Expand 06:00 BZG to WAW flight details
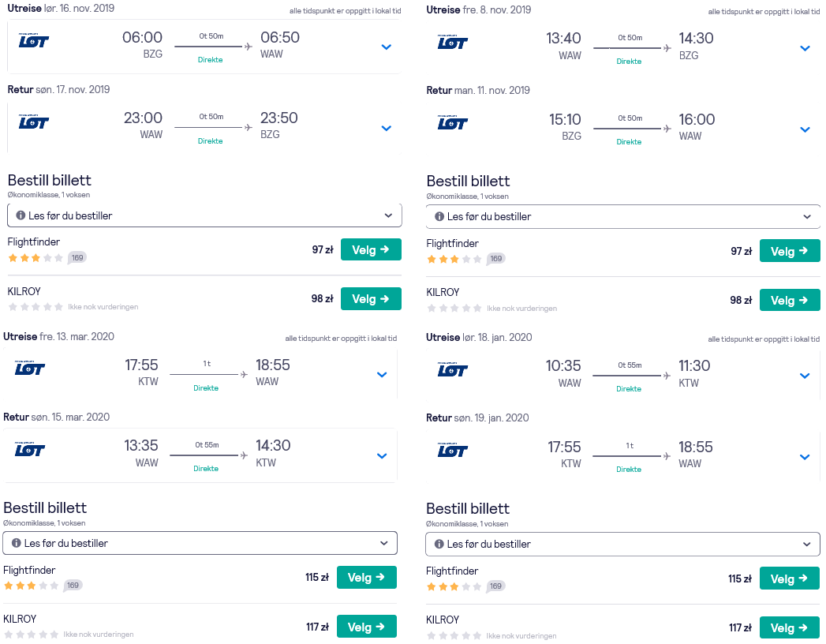Screen dimensions: 826x644 coord(386,47)
